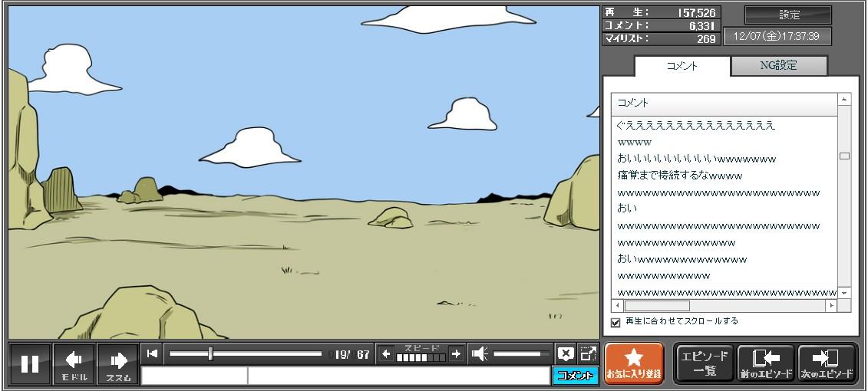The image size is (868, 391).
Task: Click the モドル rewind arrow button
Action: point(74,363)
